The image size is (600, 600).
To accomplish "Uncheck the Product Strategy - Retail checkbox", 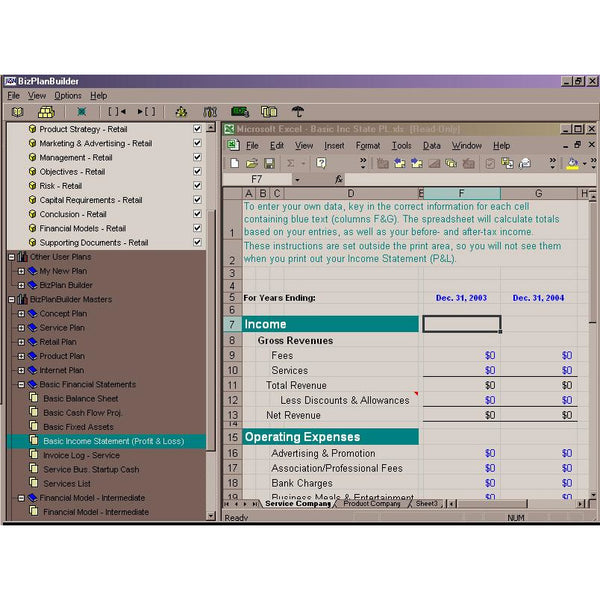I will 197,129.
